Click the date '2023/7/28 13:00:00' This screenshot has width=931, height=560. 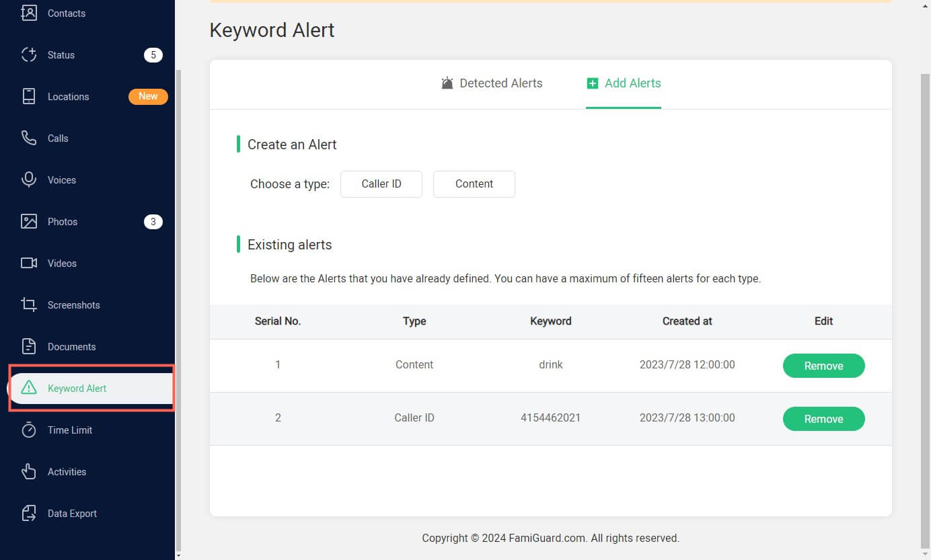pos(687,418)
